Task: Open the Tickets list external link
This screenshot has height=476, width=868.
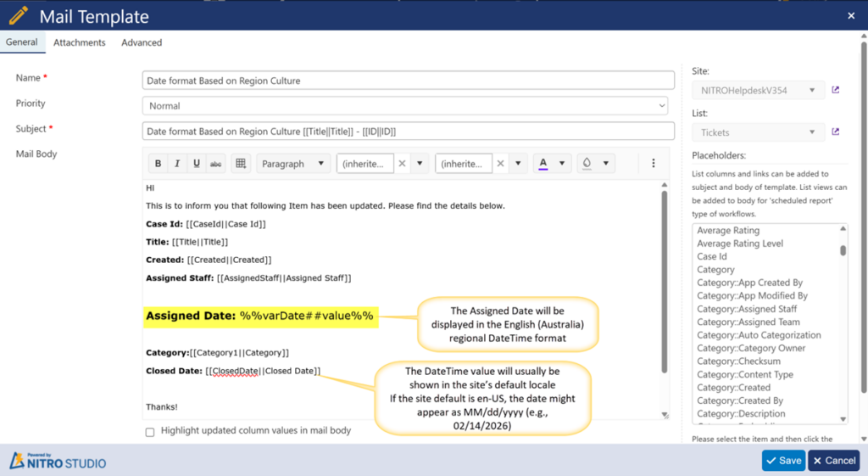Action: pos(836,132)
